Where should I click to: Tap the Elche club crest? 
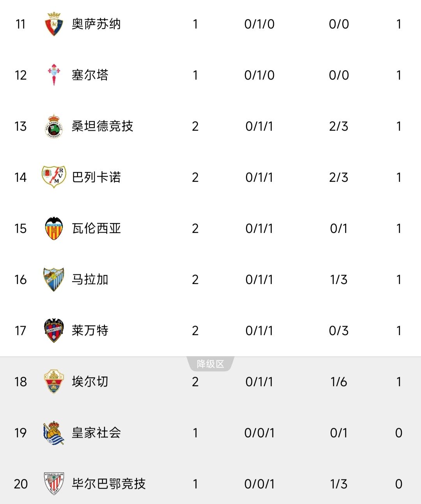(x=54, y=382)
